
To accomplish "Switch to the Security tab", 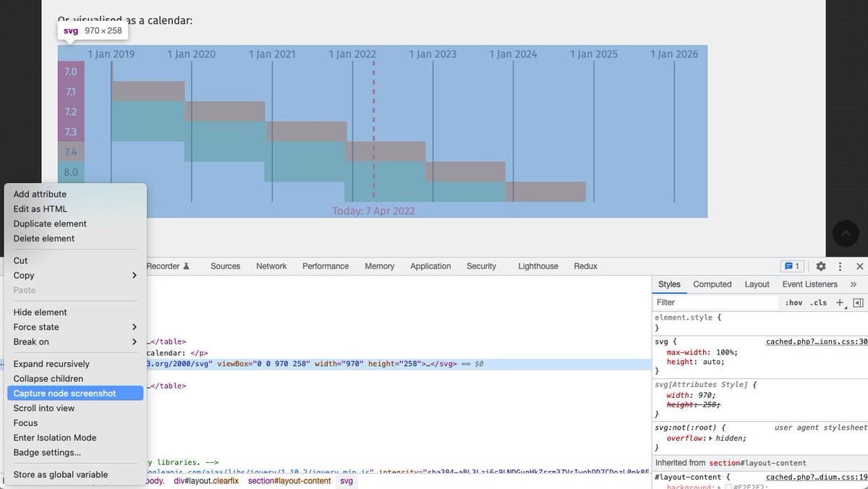I will pos(481,266).
